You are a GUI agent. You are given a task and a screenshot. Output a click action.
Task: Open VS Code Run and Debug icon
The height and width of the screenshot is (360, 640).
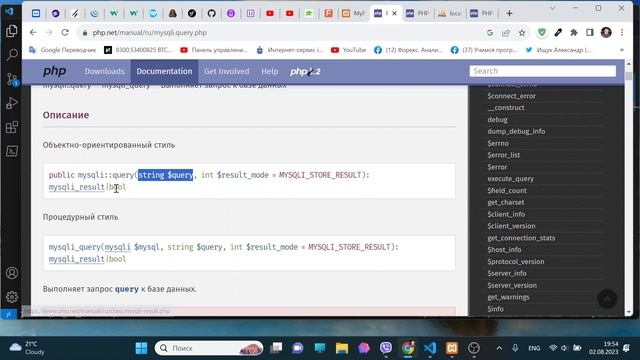pyautogui.click(x=11, y=103)
